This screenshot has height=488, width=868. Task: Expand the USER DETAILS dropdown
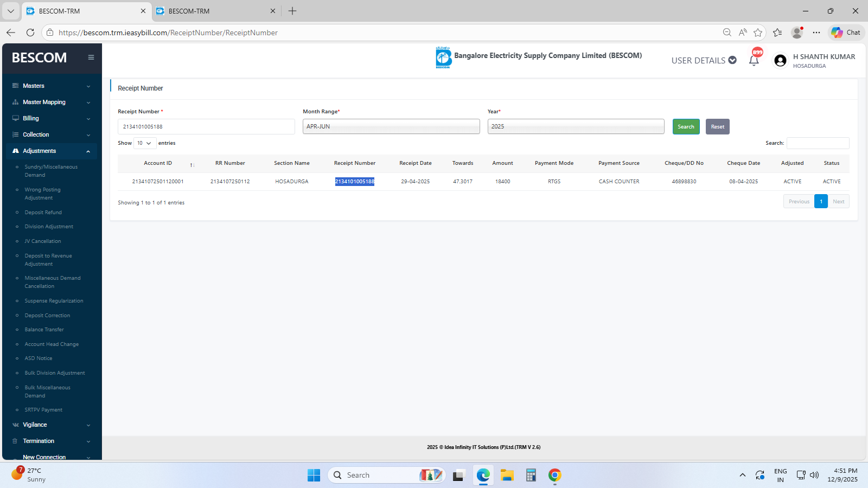pos(704,60)
